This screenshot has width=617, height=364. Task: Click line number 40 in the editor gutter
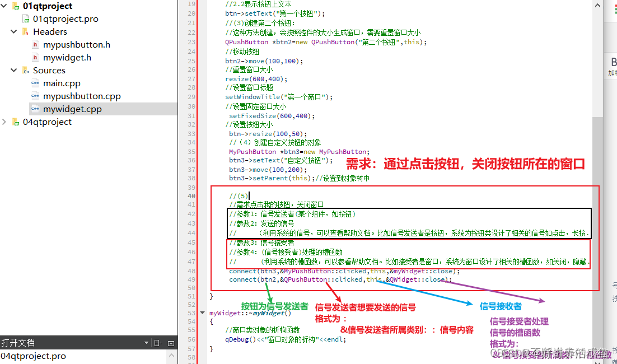(191, 195)
